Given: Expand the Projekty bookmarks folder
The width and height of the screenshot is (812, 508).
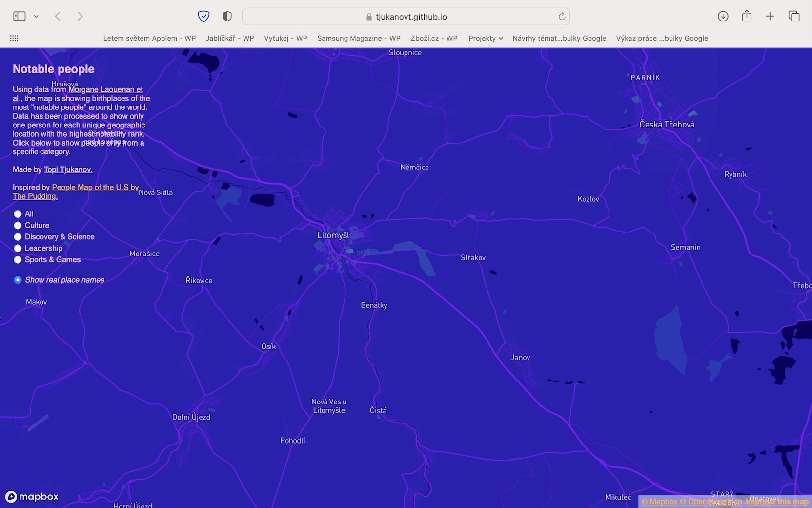Looking at the screenshot, I should pos(486,38).
